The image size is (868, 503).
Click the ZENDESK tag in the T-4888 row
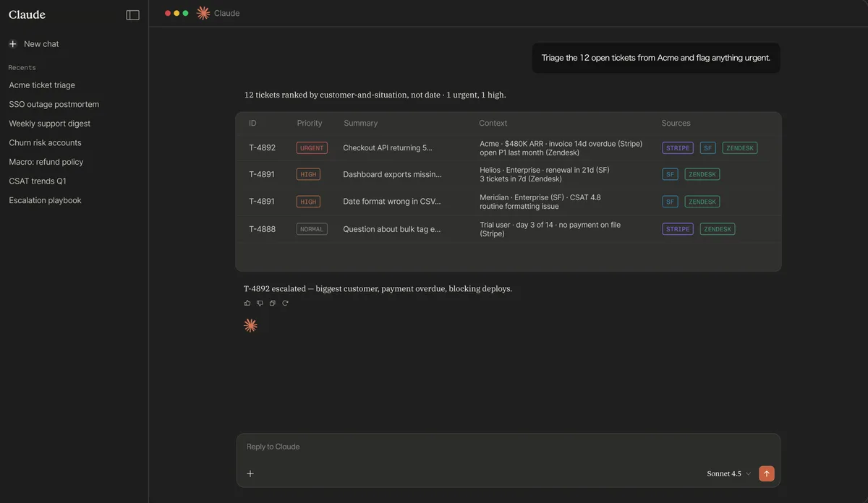pos(718,229)
